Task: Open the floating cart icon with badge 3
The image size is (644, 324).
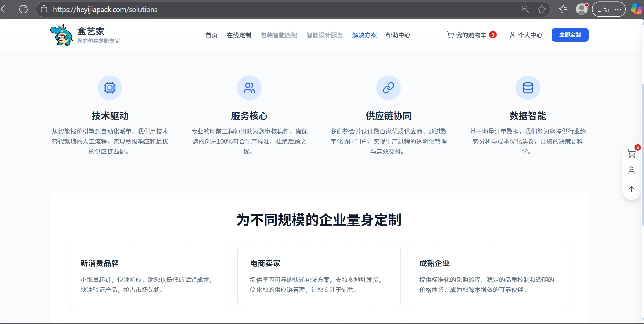Action: [631, 153]
